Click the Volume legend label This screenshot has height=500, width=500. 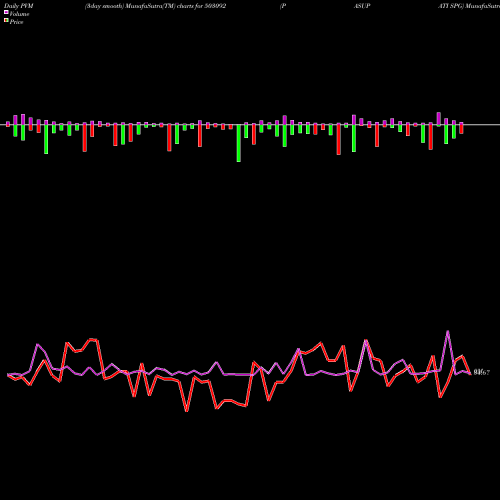[x=19, y=14]
